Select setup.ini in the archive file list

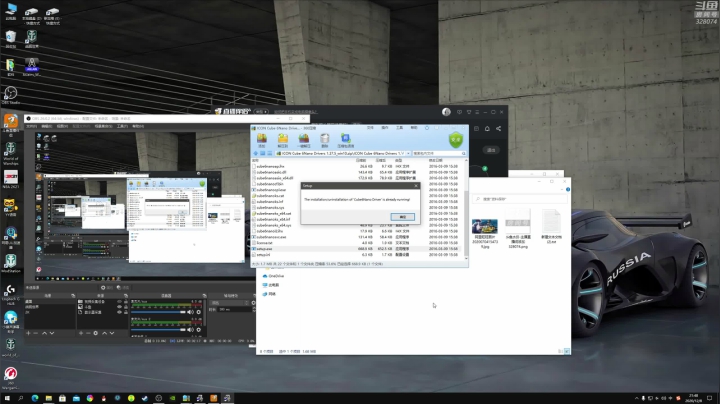coord(264,254)
